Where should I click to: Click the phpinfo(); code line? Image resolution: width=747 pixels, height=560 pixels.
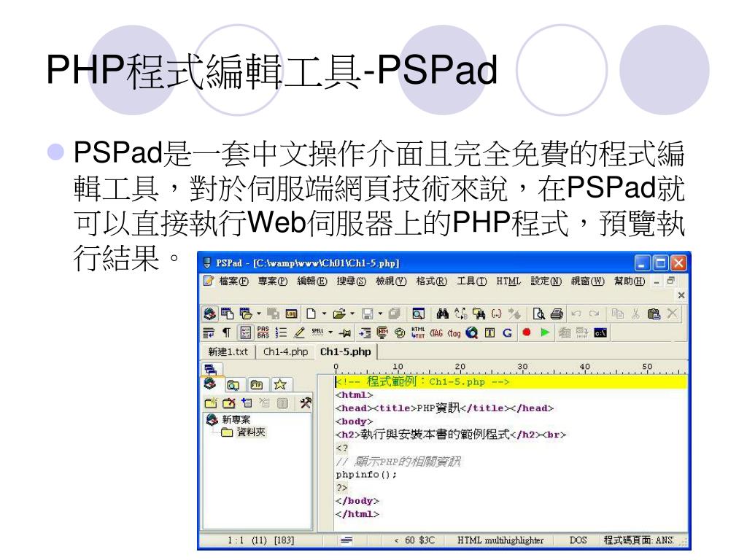[366, 474]
